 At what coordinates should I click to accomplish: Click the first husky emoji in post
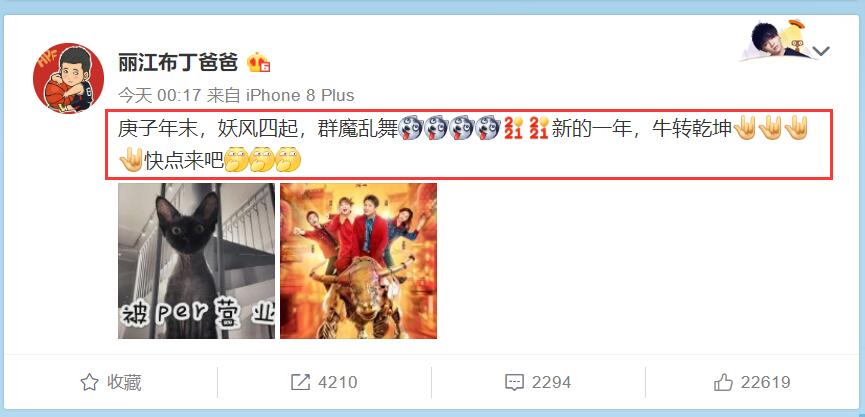[410, 129]
